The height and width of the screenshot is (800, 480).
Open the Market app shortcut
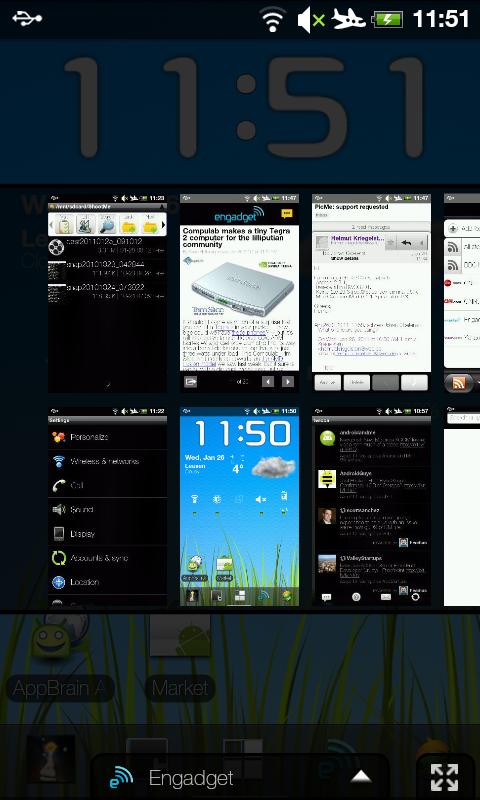pyautogui.click(x=180, y=658)
